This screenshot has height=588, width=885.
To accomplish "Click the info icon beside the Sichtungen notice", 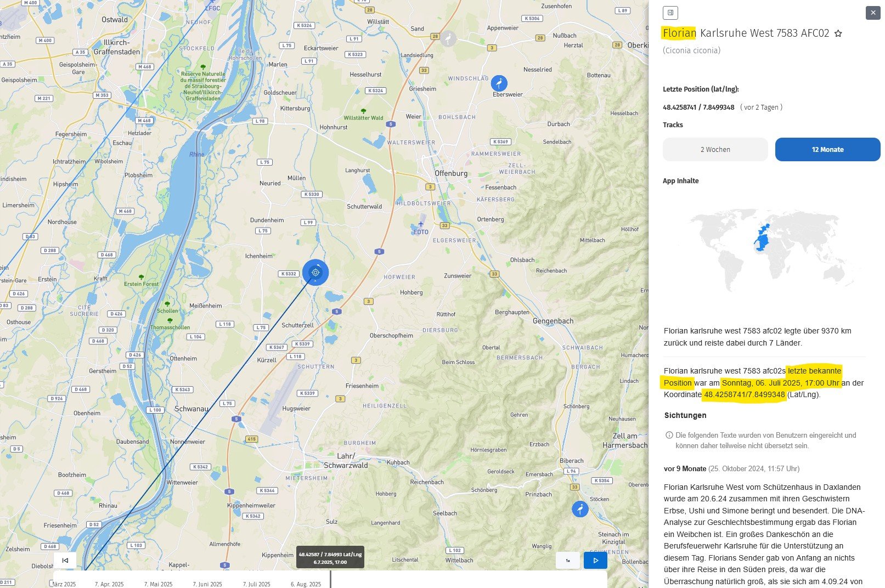I will 669,435.
